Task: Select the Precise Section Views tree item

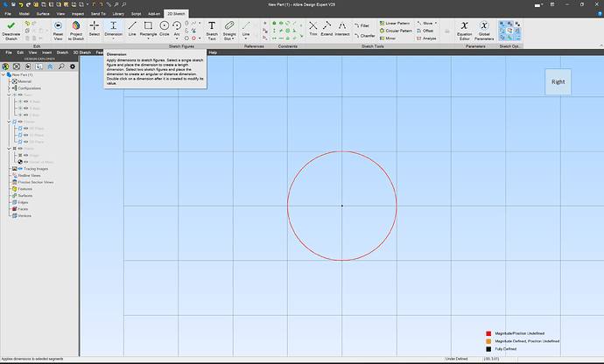Action: click(36, 182)
